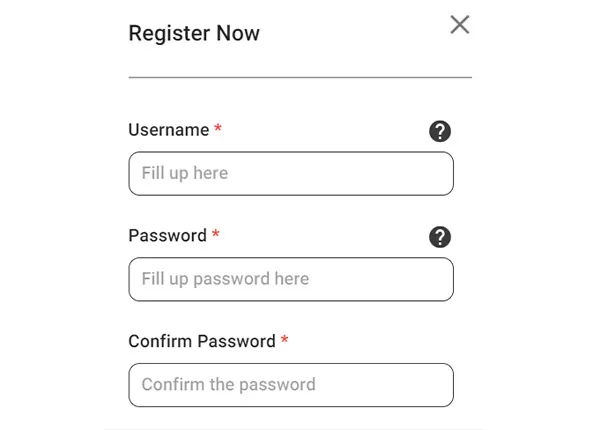Image resolution: width=591 pixels, height=430 pixels.
Task: Dismiss registration form using the X icon
Action: tap(459, 25)
